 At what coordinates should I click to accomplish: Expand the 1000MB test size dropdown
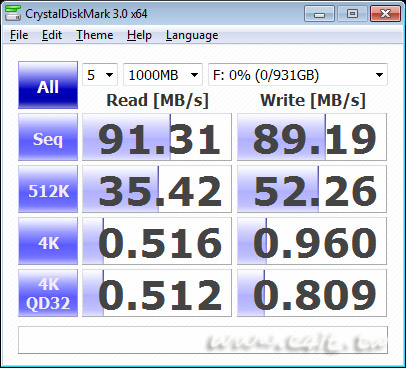[163, 75]
